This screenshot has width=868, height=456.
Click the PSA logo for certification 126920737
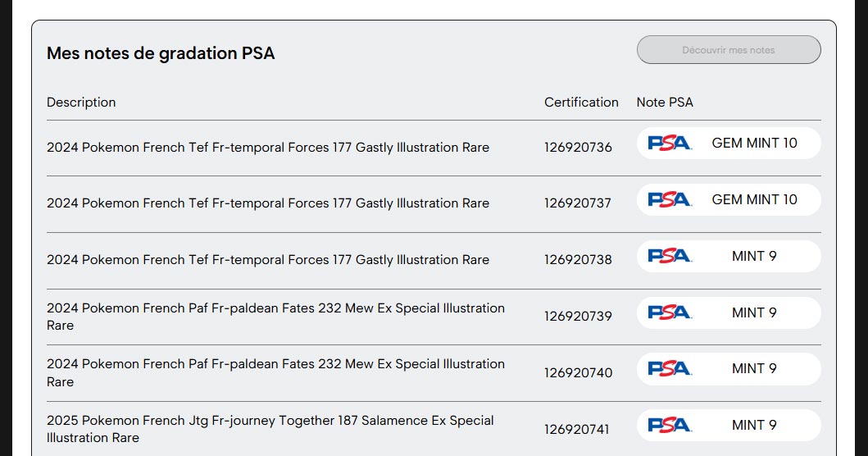[670, 199]
